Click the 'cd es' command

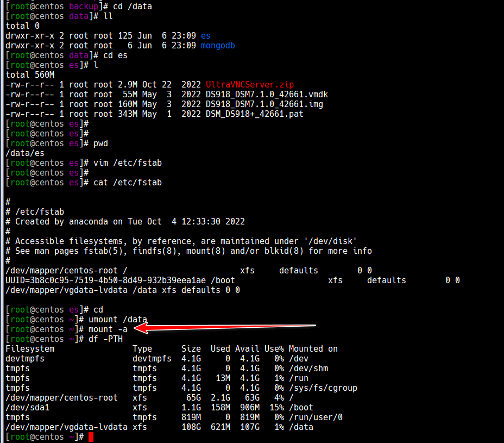pyautogui.click(x=115, y=55)
